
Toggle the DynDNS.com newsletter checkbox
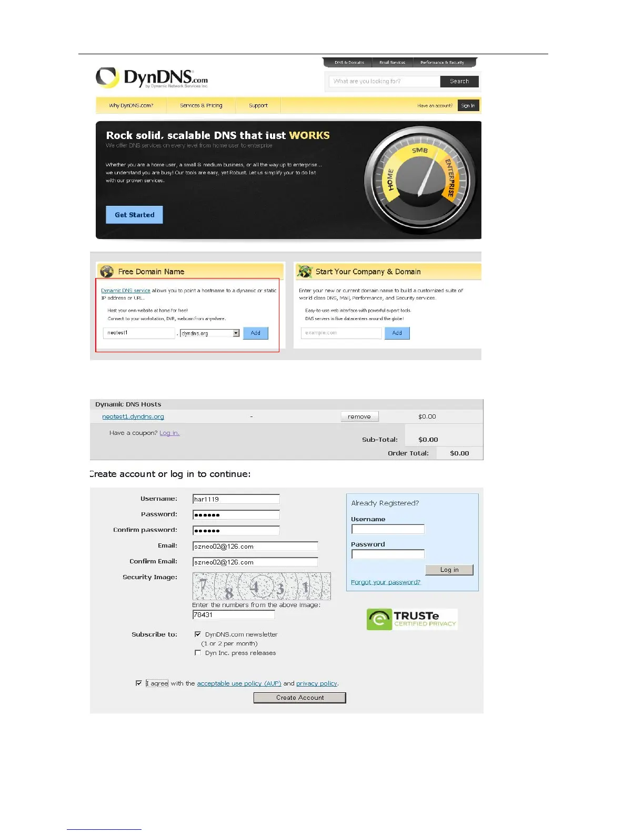198,634
